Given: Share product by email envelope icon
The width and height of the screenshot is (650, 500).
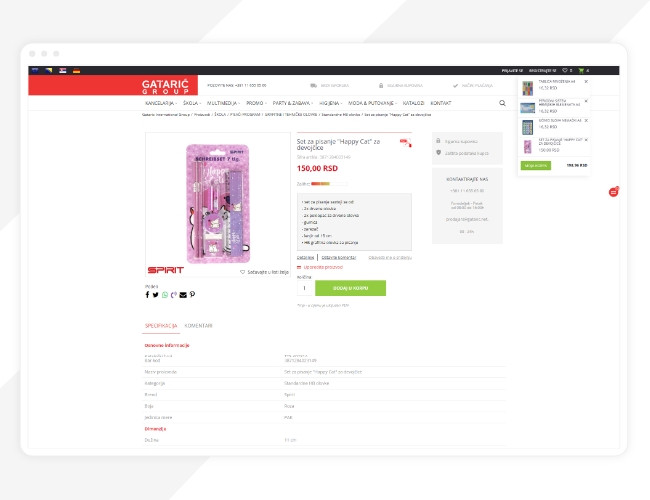Looking at the screenshot, I should point(183,295).
